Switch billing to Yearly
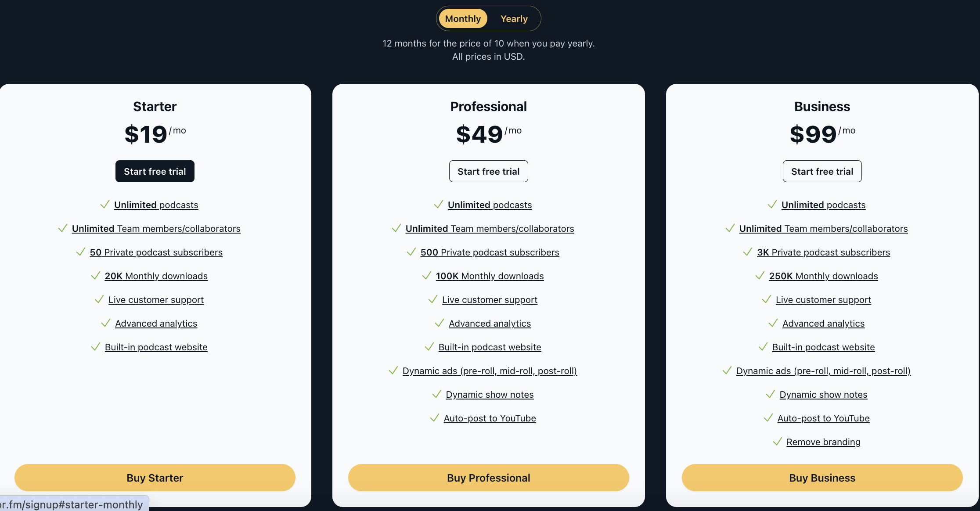Screen dimensions: 980x511 click(514, 19)
